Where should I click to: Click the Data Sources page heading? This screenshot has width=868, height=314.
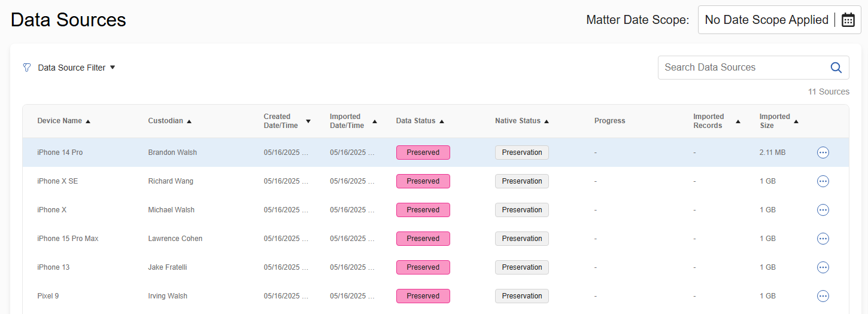click(x=69, y=20)
